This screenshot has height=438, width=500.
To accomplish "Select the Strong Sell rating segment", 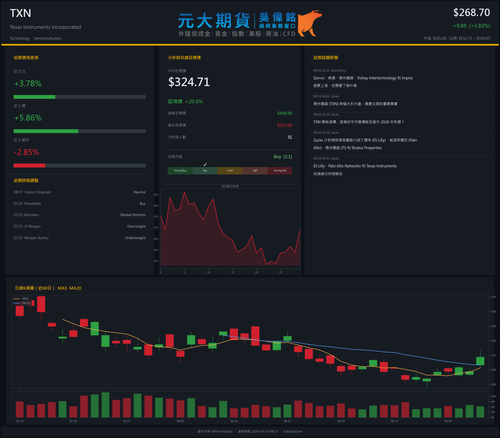I will point(280,171).
